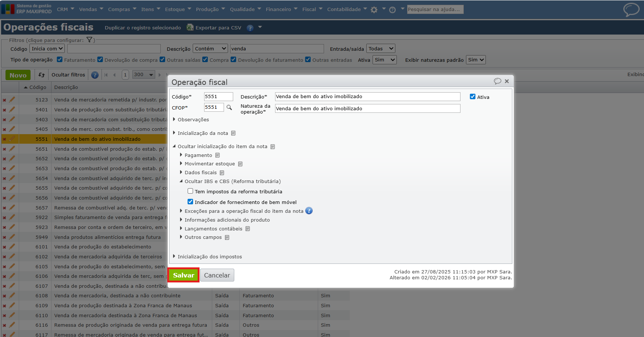
Task: Enable Tem impostos da reforma tributária
Action: (190, 191)
